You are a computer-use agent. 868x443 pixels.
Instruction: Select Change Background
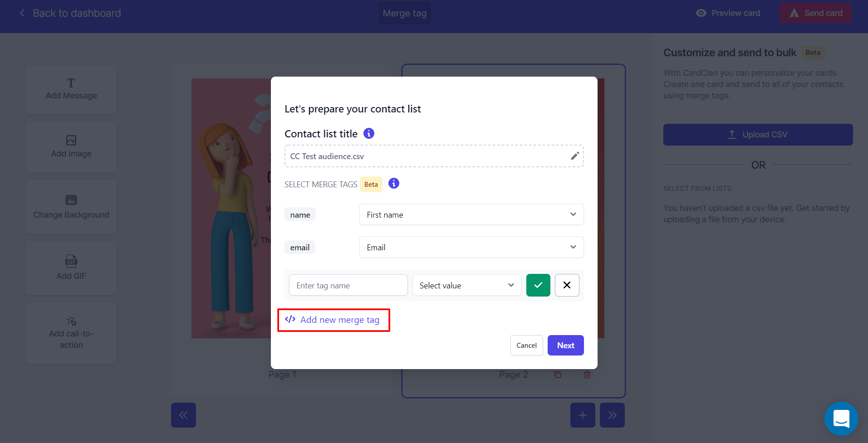coord(71,207)
